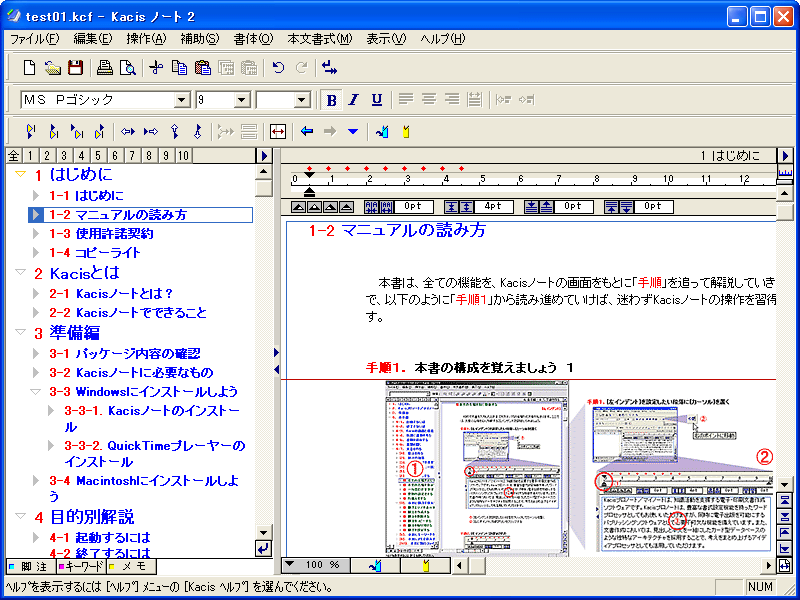Open 操作 menu

click(x=146, y=39)
